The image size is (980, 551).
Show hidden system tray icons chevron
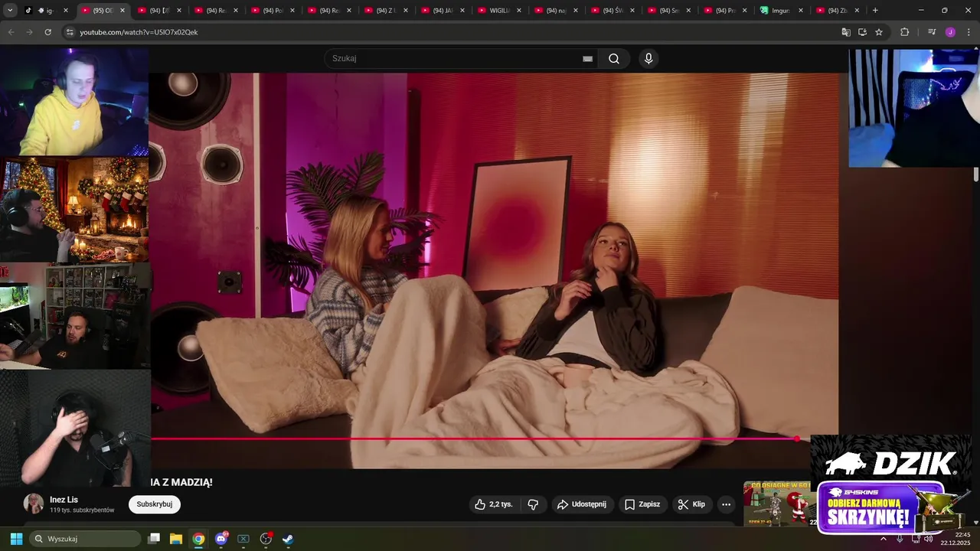pos(883,539)
